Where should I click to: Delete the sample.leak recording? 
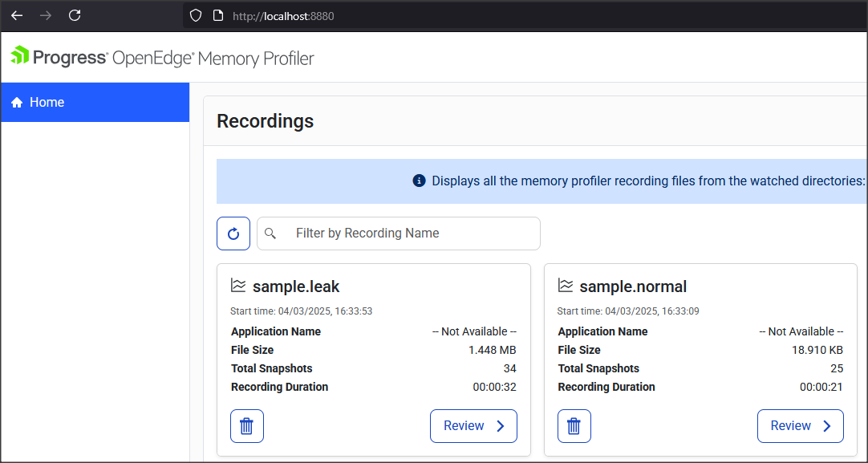[247, 426]
